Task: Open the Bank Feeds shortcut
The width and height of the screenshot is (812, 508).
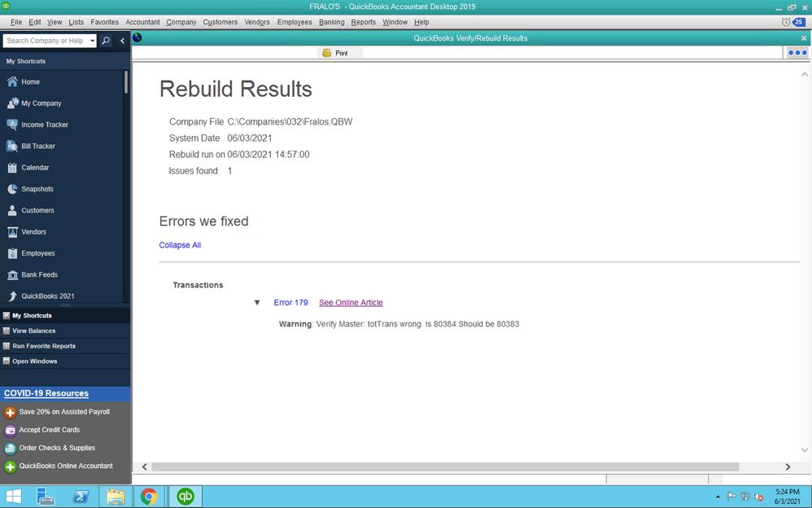Action: point(32,274)
